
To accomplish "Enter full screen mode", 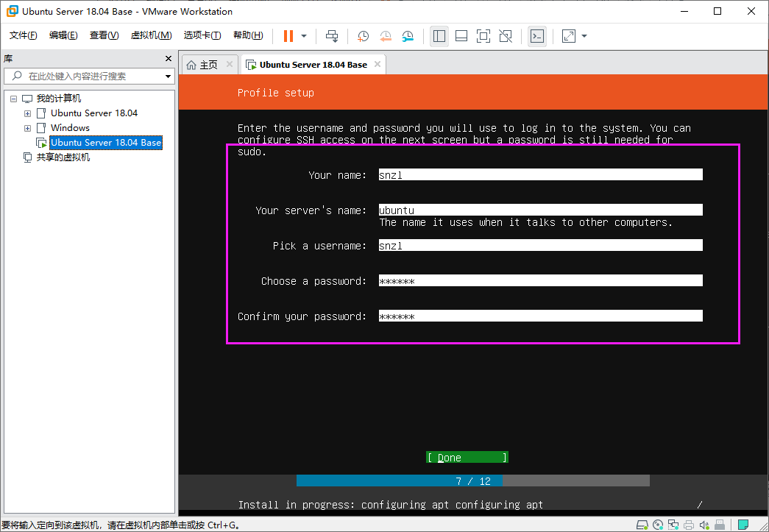I will [483, 36].
